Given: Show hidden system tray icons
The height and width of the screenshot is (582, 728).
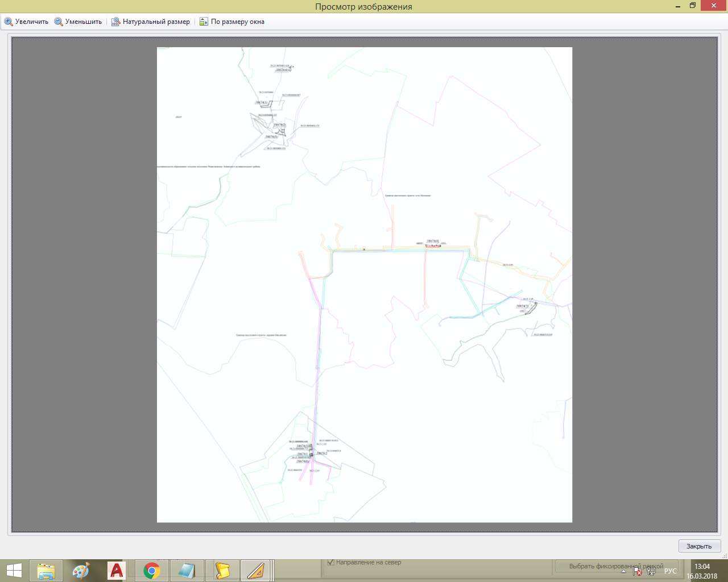Looking at the screenshot, I should tap(623, 571).
